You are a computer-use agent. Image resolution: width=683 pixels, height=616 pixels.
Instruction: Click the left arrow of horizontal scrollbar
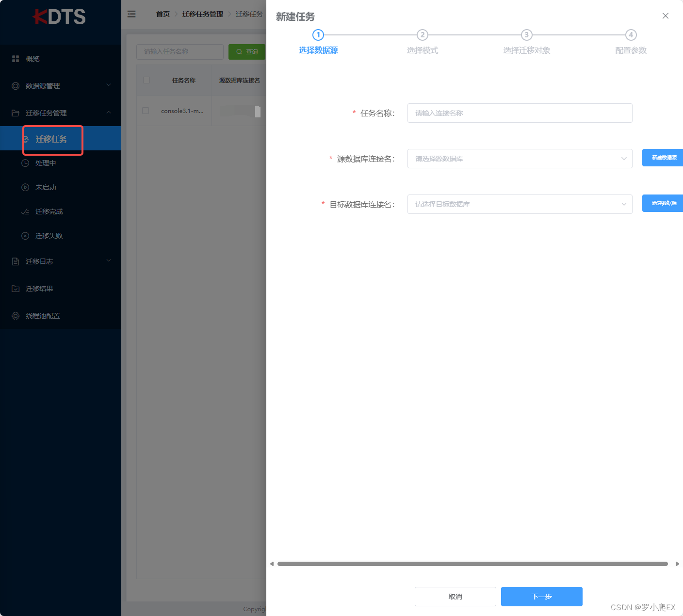[x=272, y=564]
